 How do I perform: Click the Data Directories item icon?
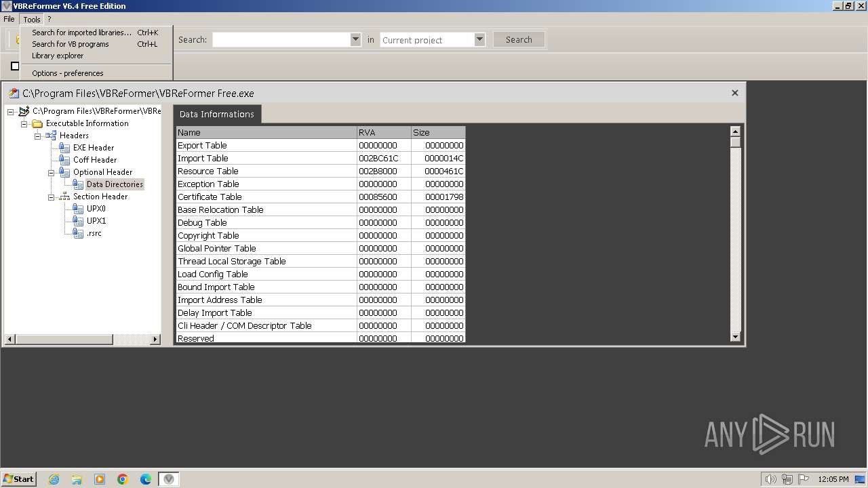78,184
